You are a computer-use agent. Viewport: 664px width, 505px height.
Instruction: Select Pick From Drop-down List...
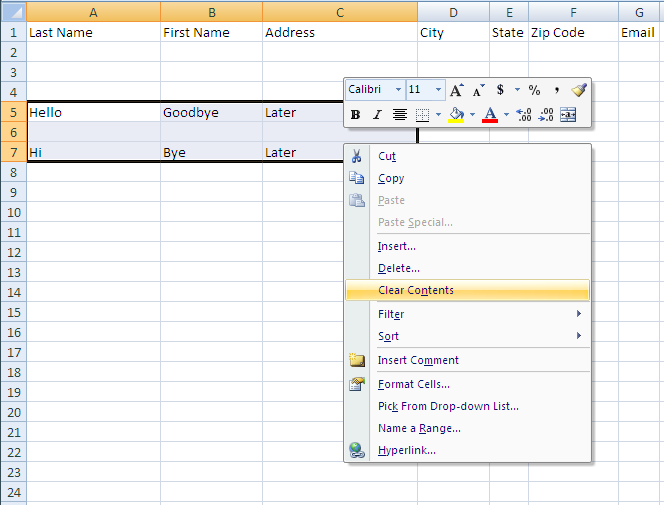coord(468,406)
